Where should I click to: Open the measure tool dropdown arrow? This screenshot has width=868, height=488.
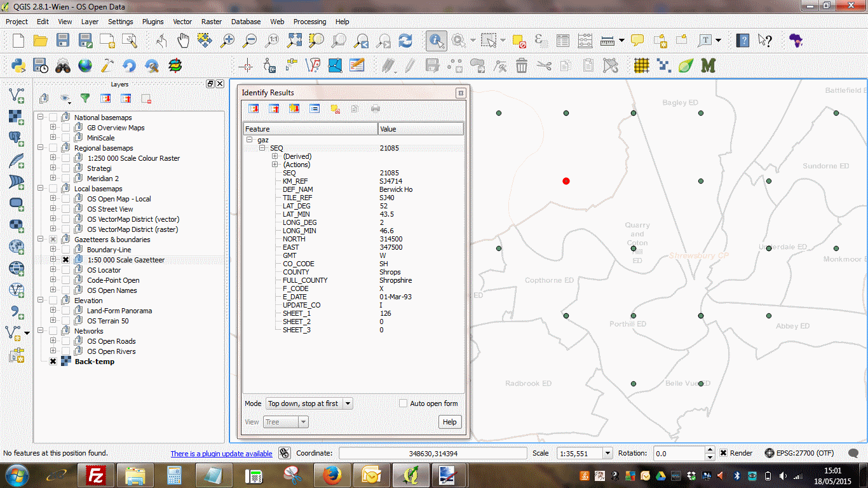[x=621, y=41]
